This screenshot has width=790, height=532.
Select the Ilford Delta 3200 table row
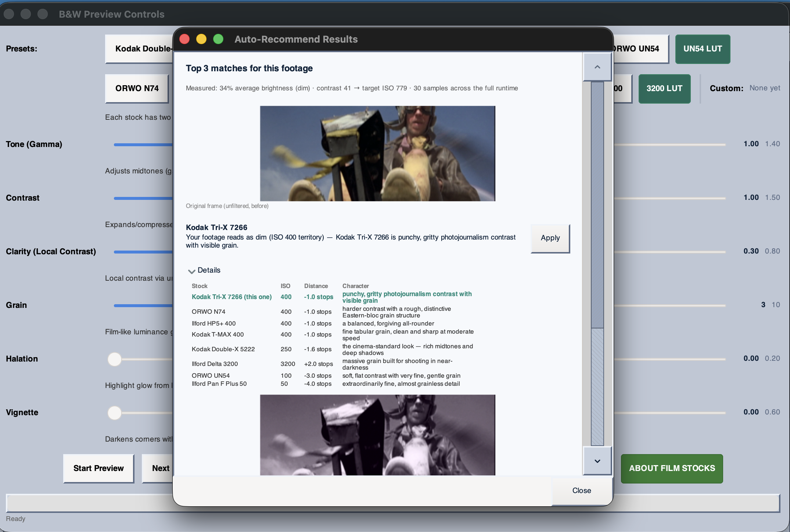click(x=333, y=364)
